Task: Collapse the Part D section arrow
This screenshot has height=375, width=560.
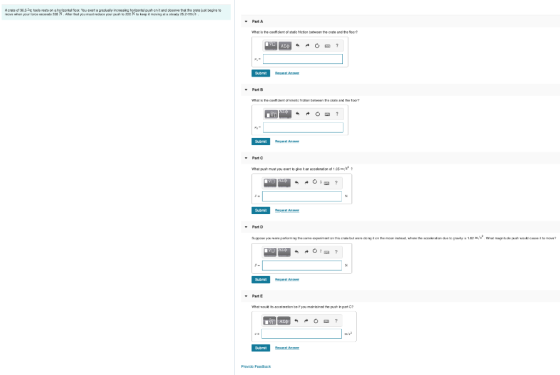Action: point(246,227)
